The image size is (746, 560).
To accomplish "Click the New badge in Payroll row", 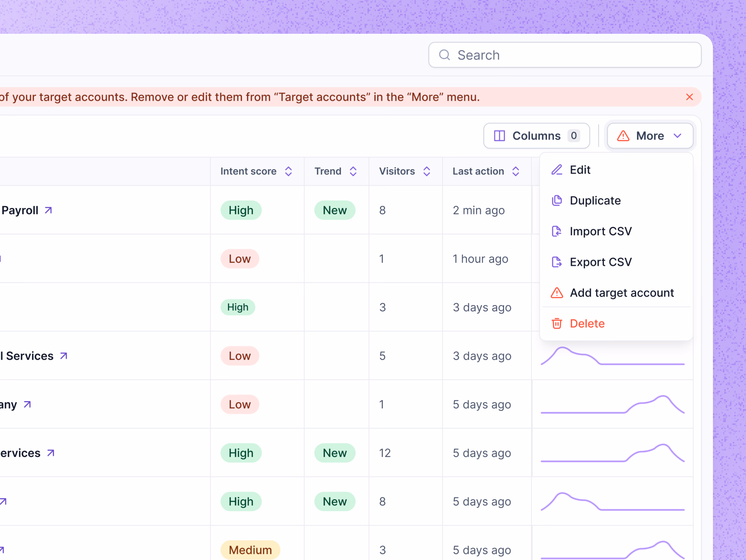I will pos(335,210).
